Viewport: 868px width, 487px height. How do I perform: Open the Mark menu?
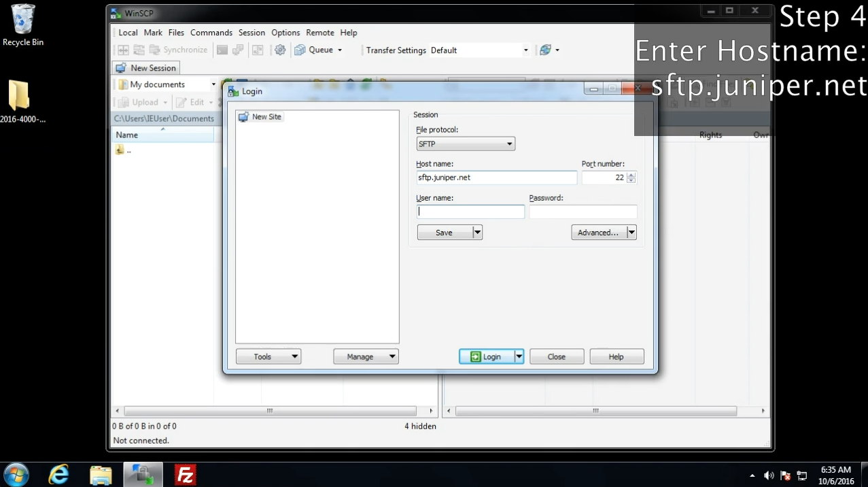point(153,32)
